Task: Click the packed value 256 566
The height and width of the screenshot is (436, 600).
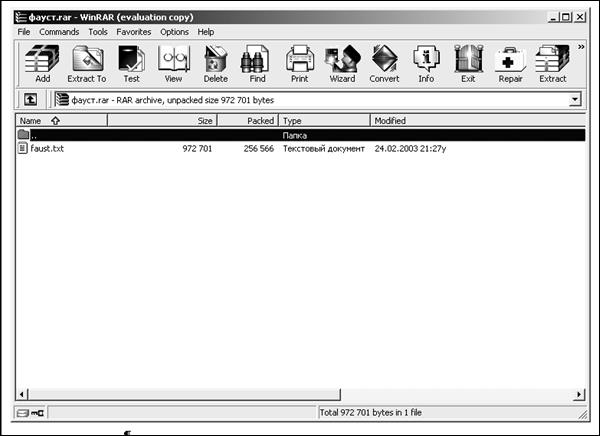Action: click(259, 149)
